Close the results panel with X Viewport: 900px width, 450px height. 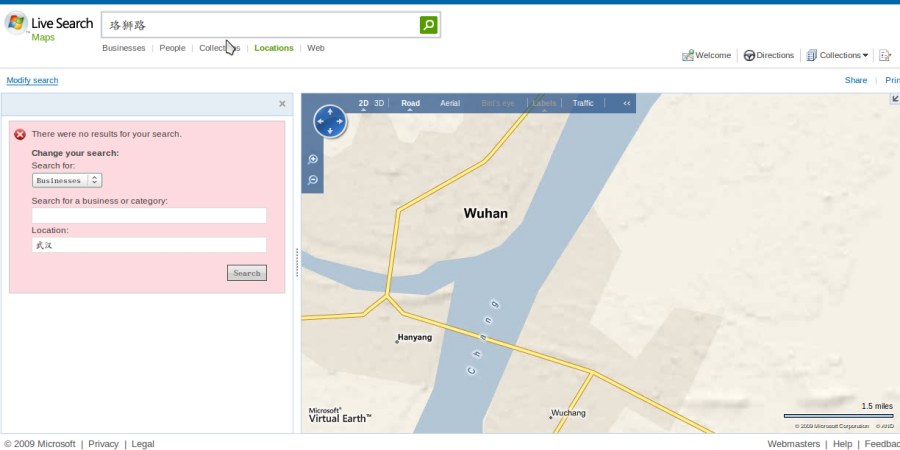point(282,104)
